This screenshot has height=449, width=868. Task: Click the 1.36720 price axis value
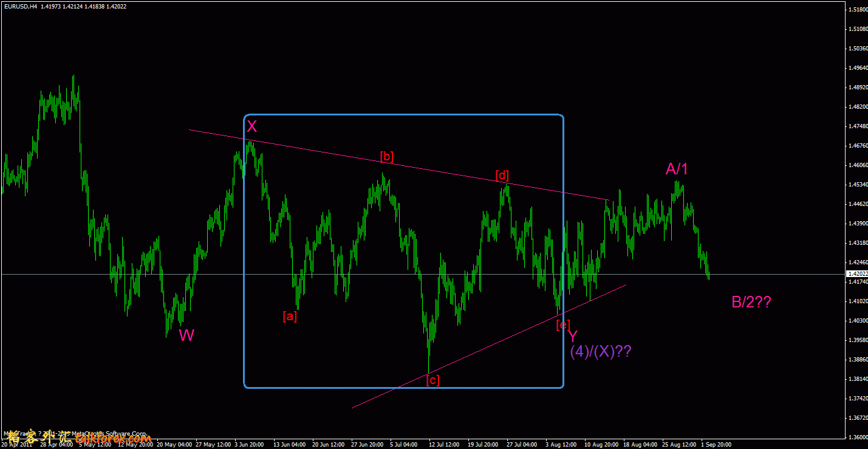858,417
